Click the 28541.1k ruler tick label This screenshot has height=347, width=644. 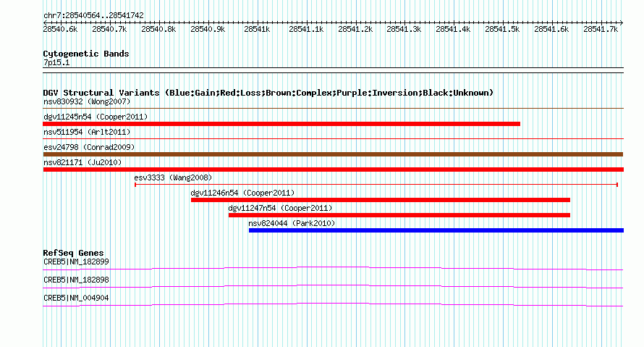pyautogui.click(x=306, y=29)
